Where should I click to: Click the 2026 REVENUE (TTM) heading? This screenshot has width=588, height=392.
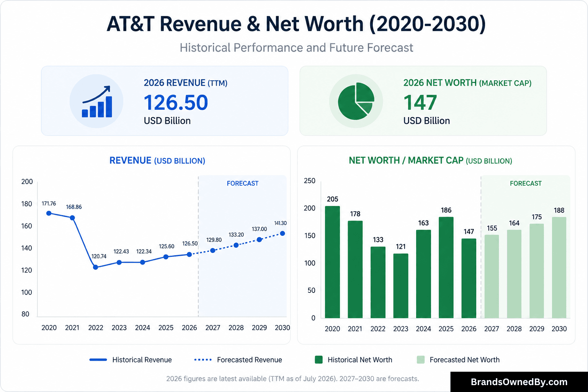tap(186, 83)
